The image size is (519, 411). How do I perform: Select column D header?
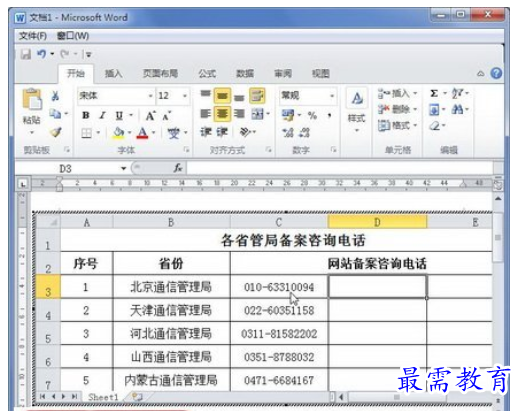click(x=377, y=222)
